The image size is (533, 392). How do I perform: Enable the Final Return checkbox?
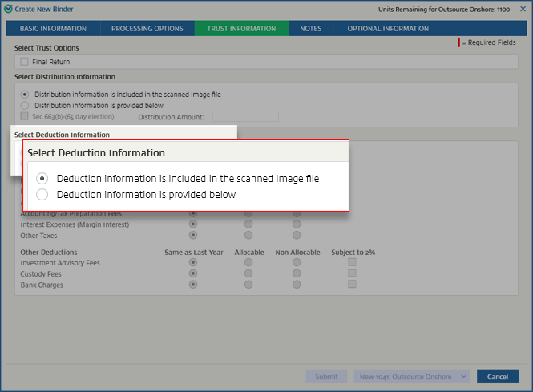click(x=25, y=62)
